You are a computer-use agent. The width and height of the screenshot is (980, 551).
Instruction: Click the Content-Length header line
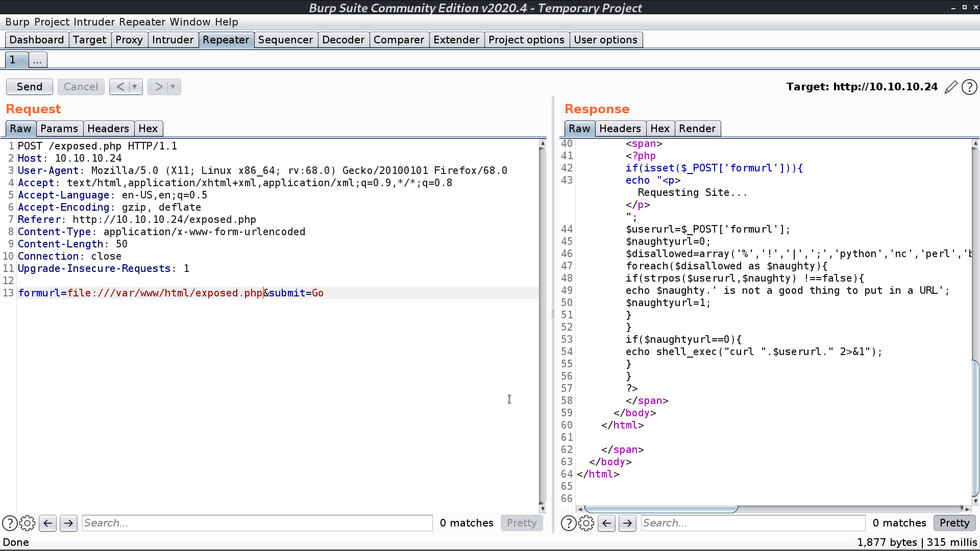pyautogui.click(x=72, y=244)
